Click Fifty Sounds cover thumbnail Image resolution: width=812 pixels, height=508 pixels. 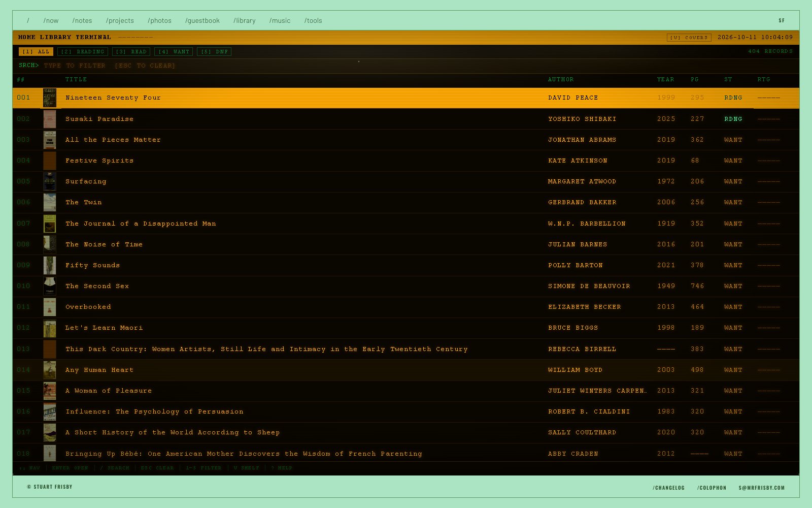pyautogui.click(x=50, y=265)
